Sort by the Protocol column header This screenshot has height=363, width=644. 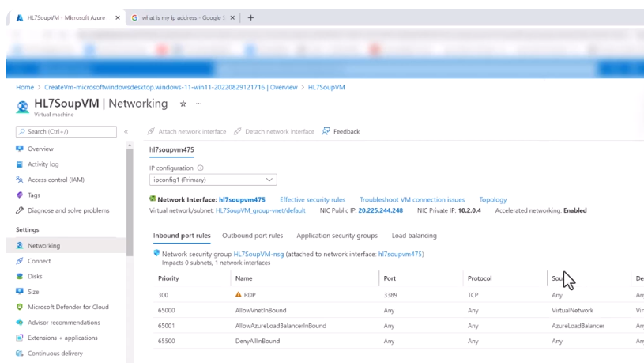[x=480, y=278]
